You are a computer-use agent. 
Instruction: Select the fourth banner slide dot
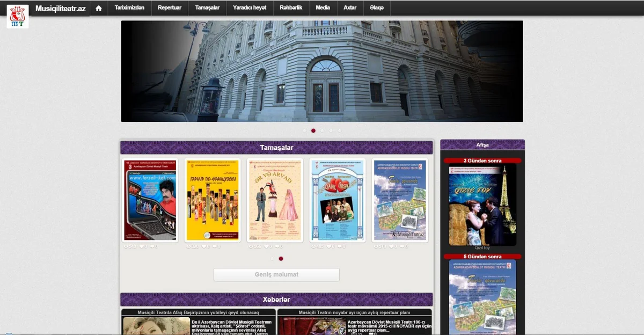point(331,130)
